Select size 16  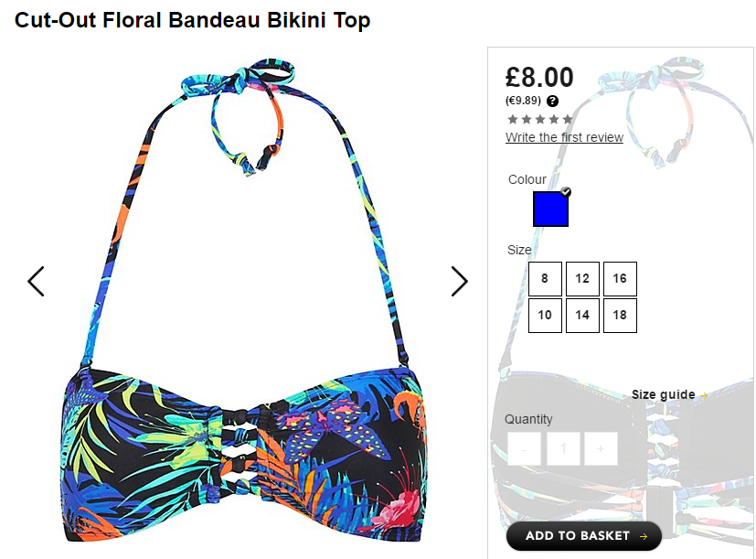coord(620,278)
